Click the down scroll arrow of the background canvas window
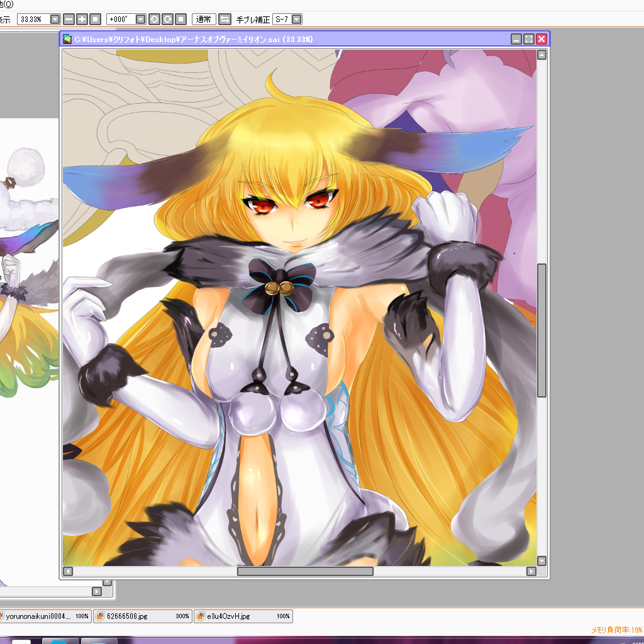The width and height of the screenshot is (644, 644). (107, 582)
